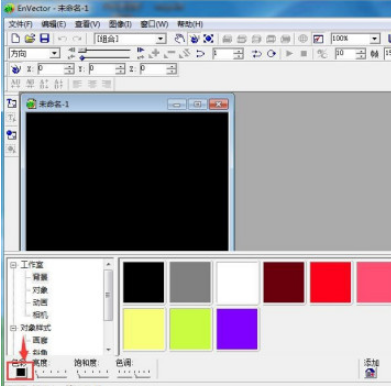Click the topmost tool in the left sidebar
Screen dimensions: 391x386
pos(11,103)
